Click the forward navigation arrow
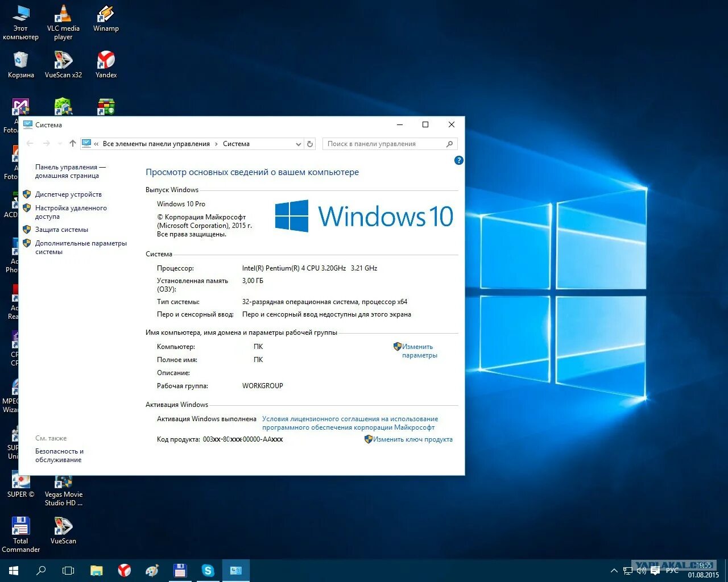The width and height of the screenshot is (728, 582). (47, 144)
